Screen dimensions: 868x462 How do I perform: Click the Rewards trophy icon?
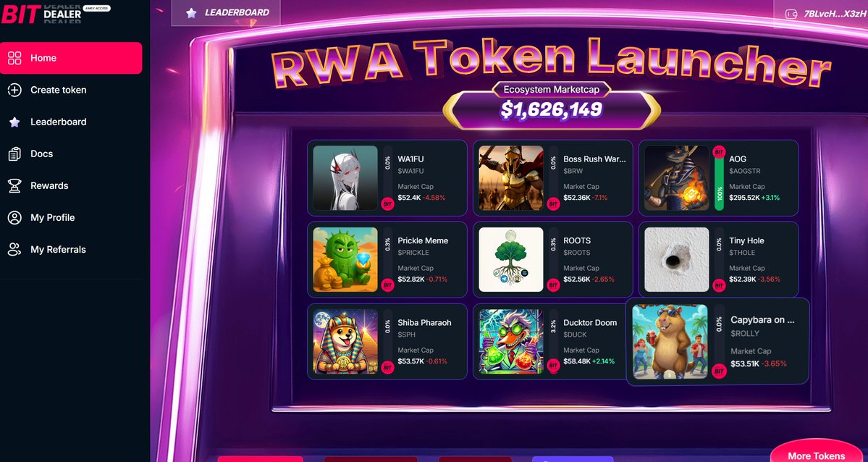tap(14, 185)
